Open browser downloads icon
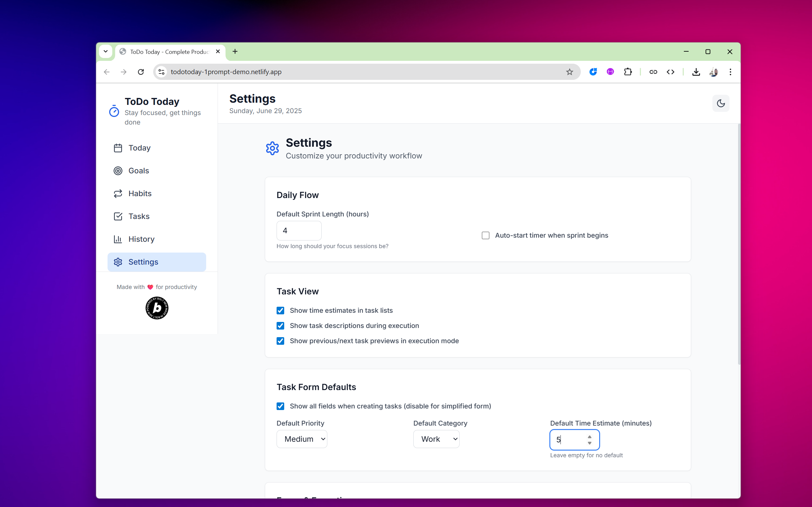Image resolution: width=812 pixels, height=507 pixels. [696, 72]
